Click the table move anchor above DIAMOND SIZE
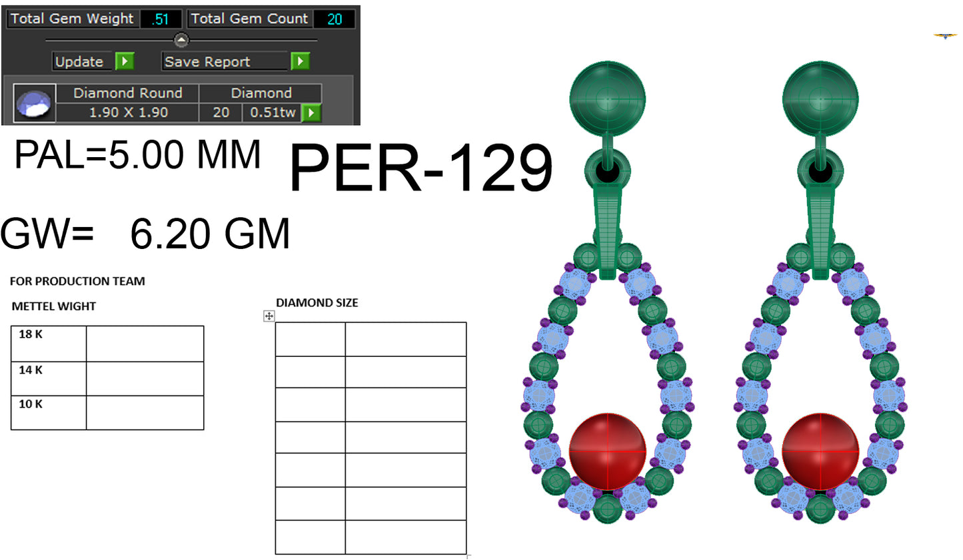The height and width of the screenshot is (560, 963). click(269, 317)
